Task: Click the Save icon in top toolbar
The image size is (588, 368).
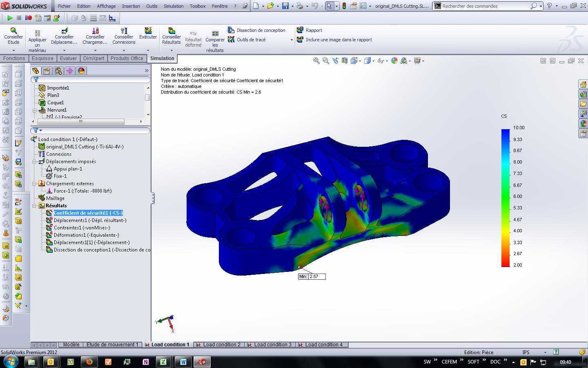Action: [285, 6]
